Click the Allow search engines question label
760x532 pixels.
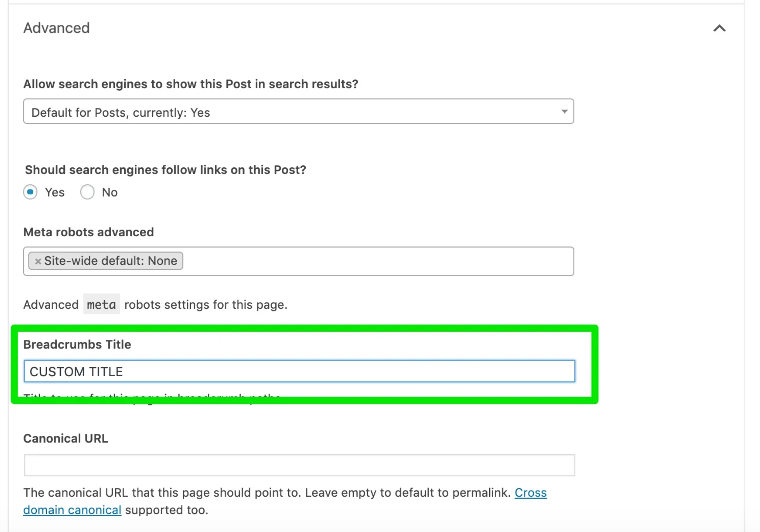pos(191,84)
